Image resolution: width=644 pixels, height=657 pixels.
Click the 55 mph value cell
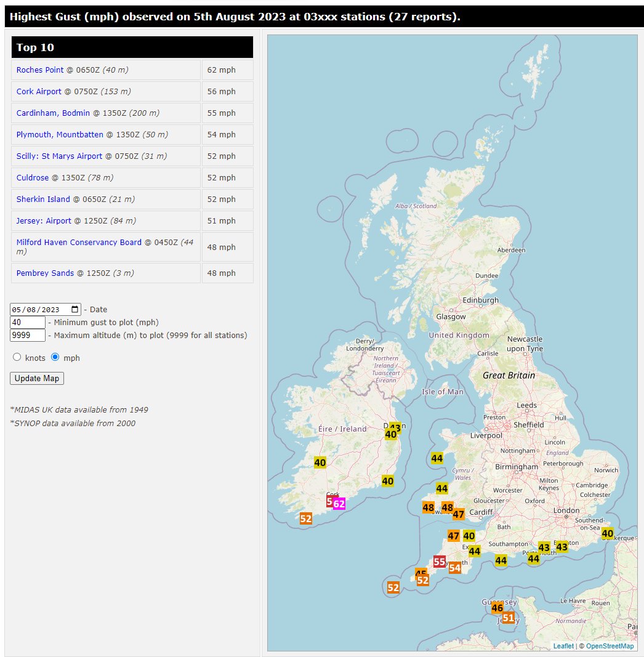tap(228, 113)
